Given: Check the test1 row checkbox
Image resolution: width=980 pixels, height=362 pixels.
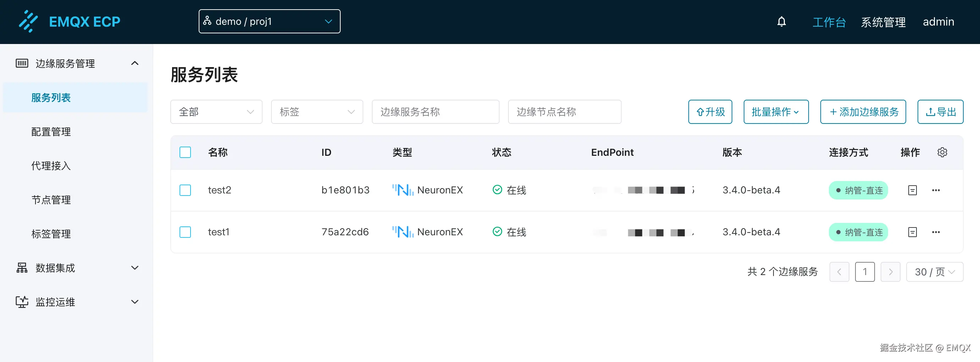Looking at the screenshot, I should pyautogui.click(x=185, y=232).
